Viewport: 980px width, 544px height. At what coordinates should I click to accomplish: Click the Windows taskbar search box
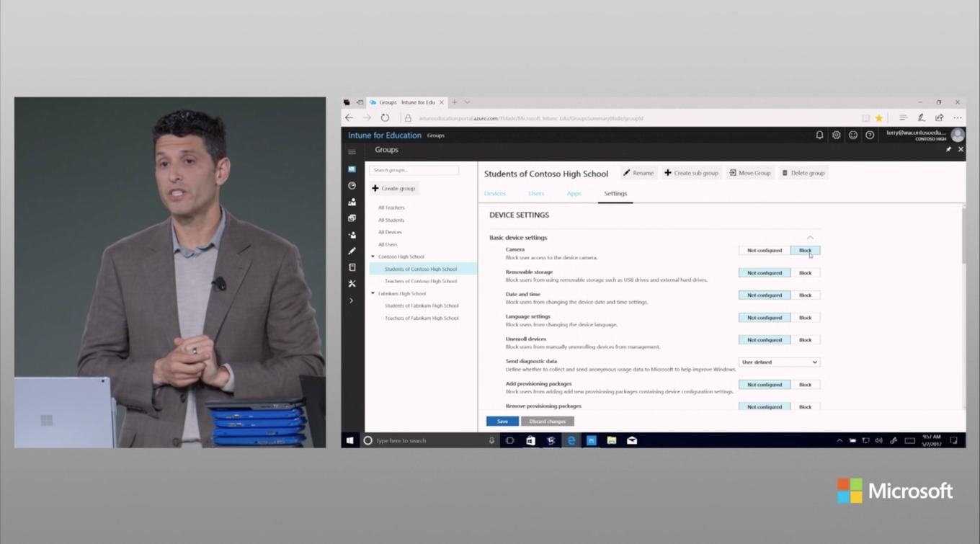[429, 440]
